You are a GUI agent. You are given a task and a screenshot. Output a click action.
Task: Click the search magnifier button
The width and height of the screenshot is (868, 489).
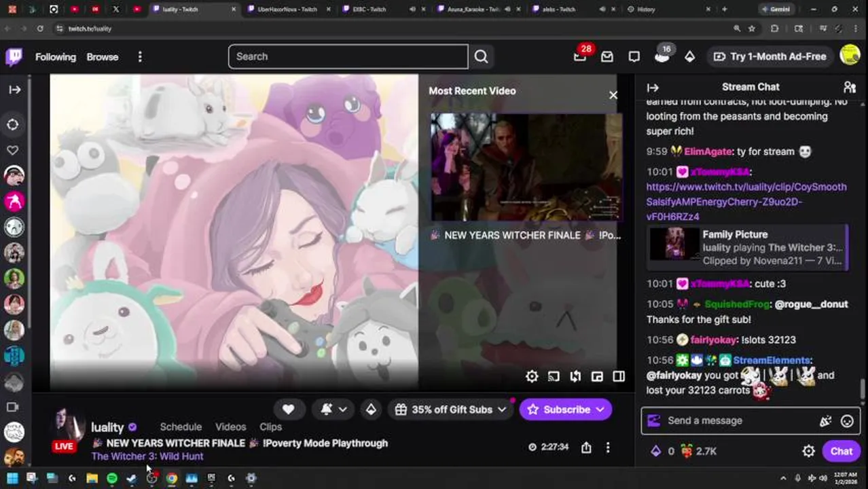[481, 56]
